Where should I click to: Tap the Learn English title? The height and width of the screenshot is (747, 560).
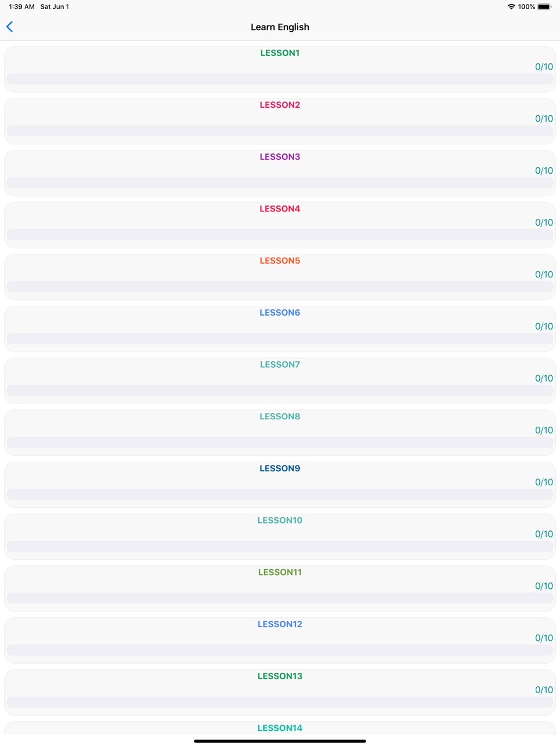pos(280,27)
